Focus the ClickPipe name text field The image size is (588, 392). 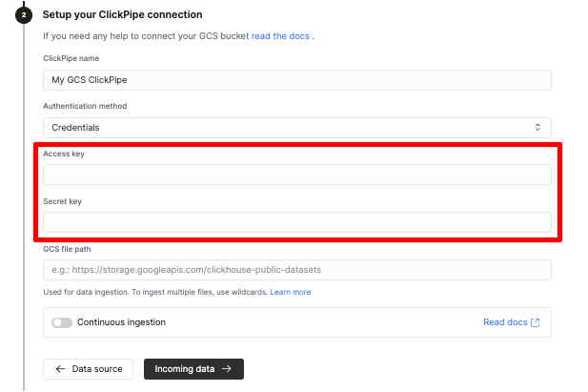(x=296, y=80)
